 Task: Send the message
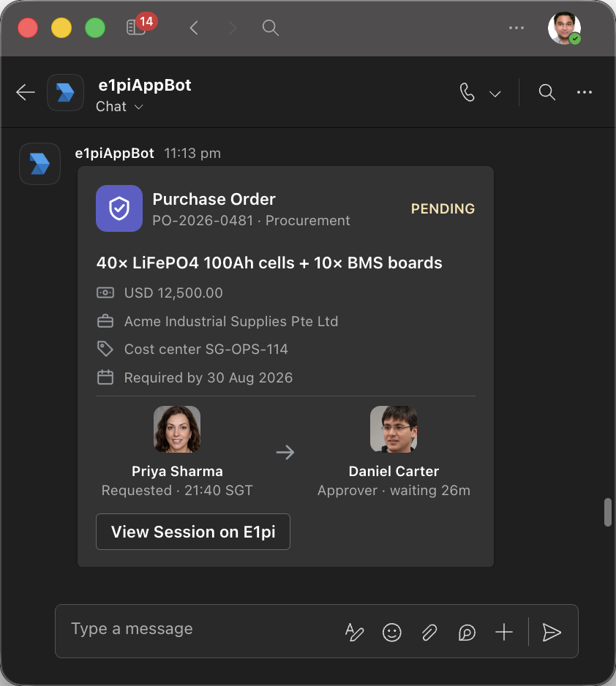pyautogui.click(x=551, y=632)
